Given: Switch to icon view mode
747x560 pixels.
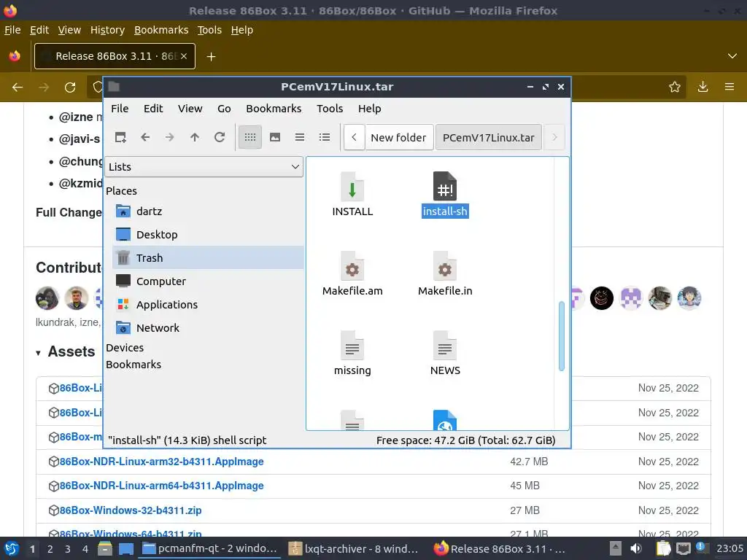Looking at the screenshot, I should pyautogui.click(x=250, y=137).
